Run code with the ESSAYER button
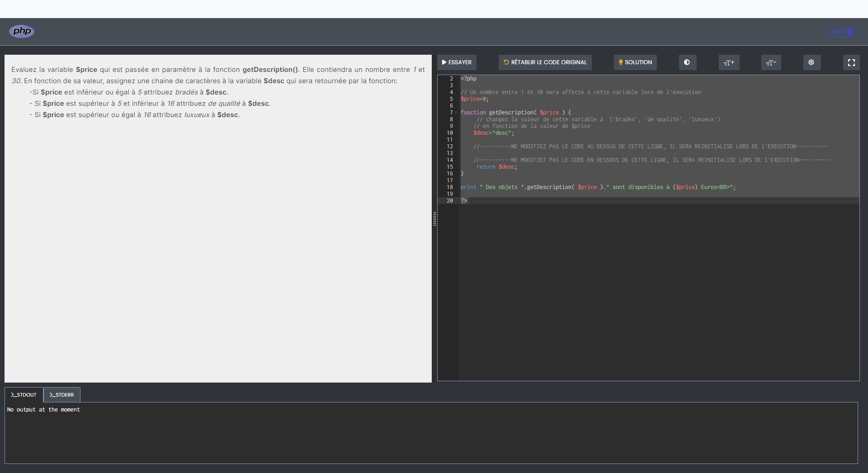Viewport: 868px width, 473px height. pos(457,62)
